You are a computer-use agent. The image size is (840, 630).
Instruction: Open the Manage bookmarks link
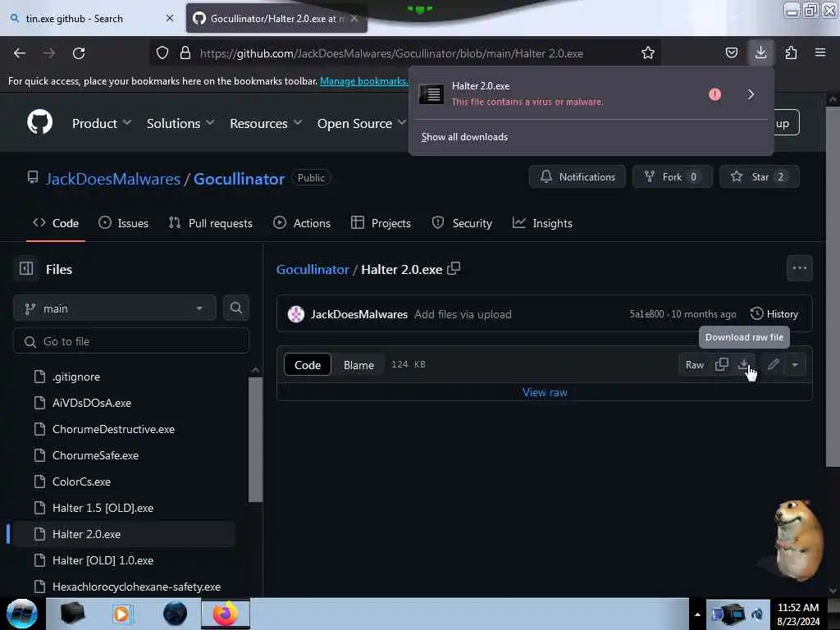tap(364, 81)
